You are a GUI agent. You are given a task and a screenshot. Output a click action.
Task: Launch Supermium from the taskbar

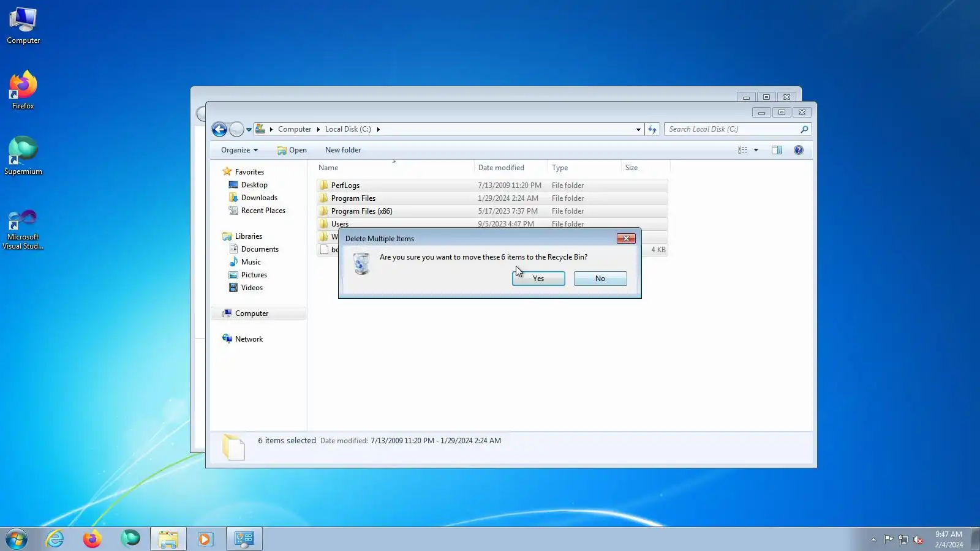130,539
